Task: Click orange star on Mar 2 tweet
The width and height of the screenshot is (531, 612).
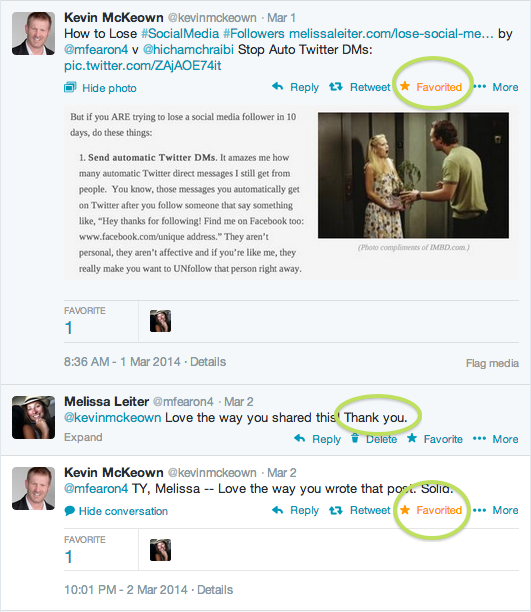Action: pyautogui.click(x=405, y=509)
